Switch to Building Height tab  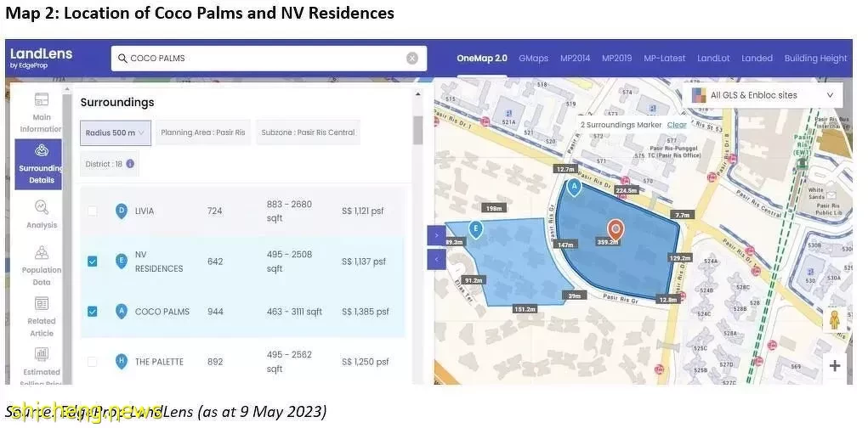pos(815,58)
